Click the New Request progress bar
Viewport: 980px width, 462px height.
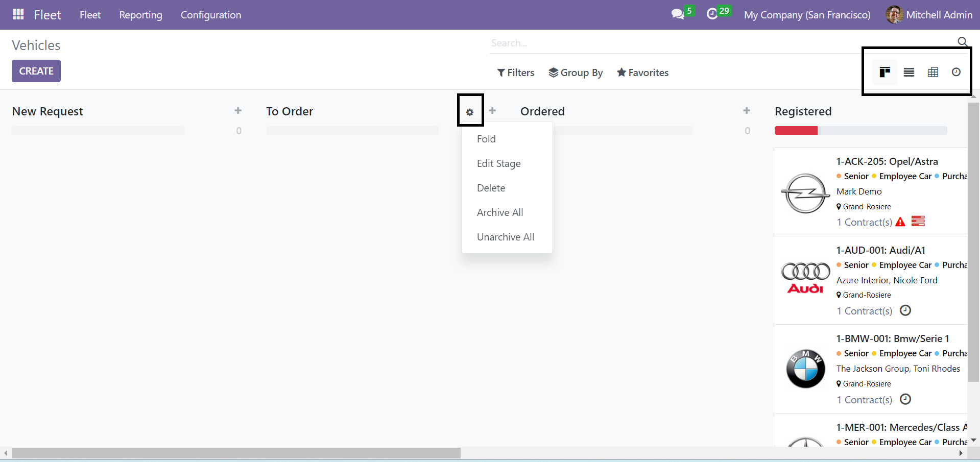pos(98,131)
